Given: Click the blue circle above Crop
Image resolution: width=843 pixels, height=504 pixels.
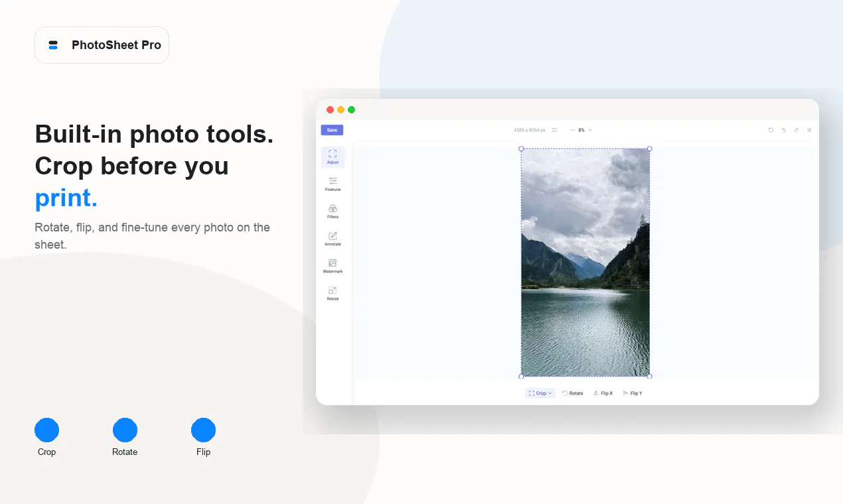Looking at the screenshot, I should (x=46, y=430).
